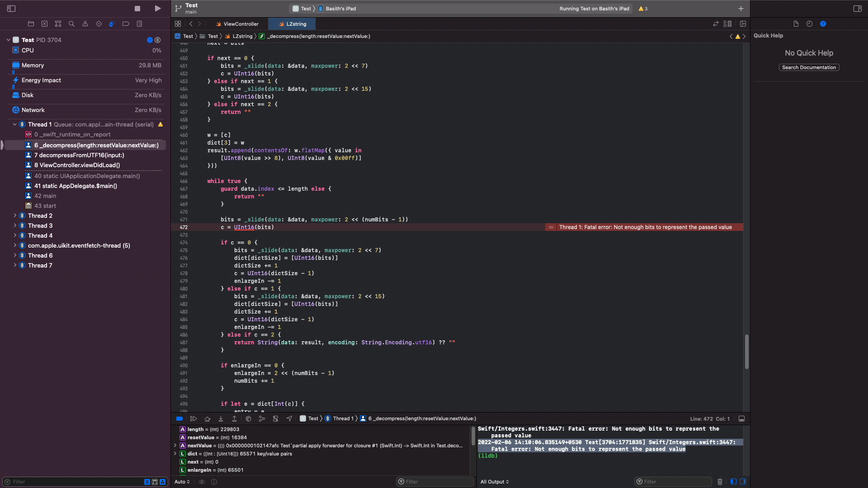Expand the dict variable disclosure triangle
The image size is (868, 488).
[x=175, y=454]
